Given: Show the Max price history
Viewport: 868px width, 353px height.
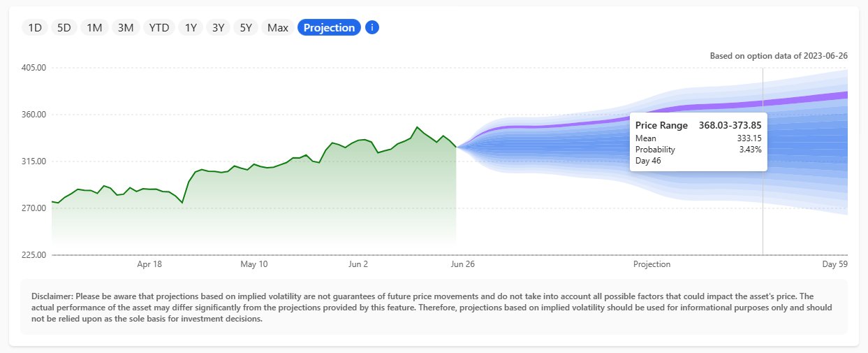Looking at the screenshot, I should (x=277, y=28).
